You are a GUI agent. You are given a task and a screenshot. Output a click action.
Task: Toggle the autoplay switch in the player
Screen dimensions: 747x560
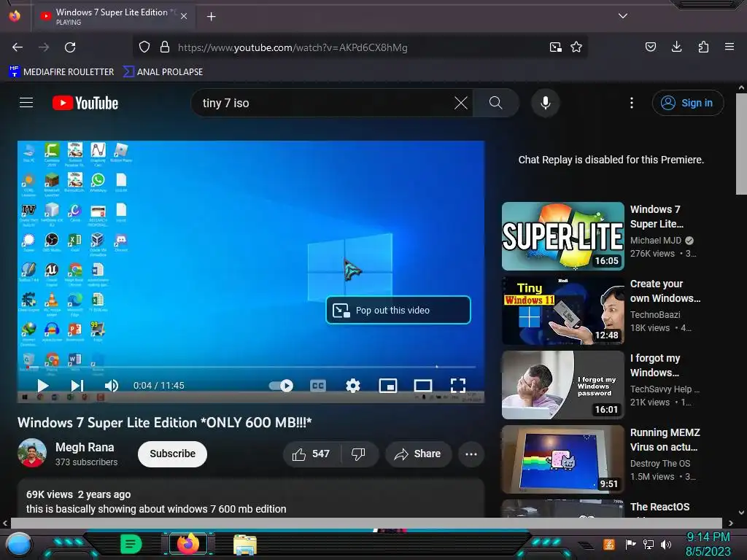(x=281, y=386)
